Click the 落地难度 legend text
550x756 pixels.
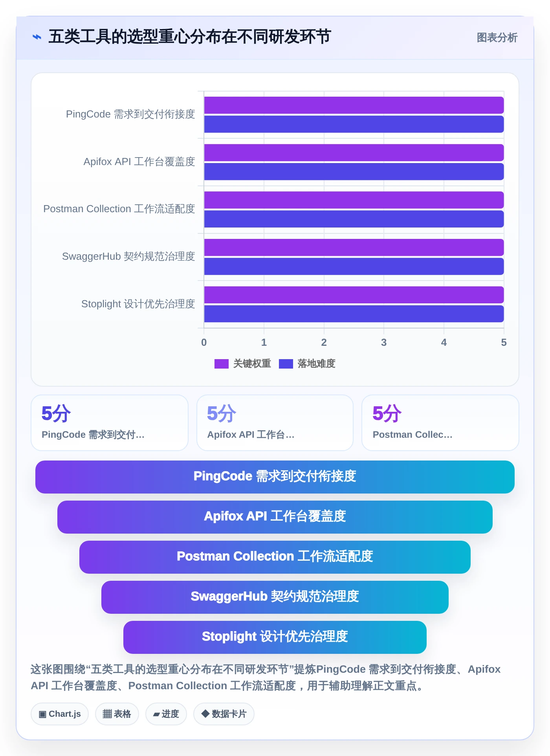pos(316,364)
